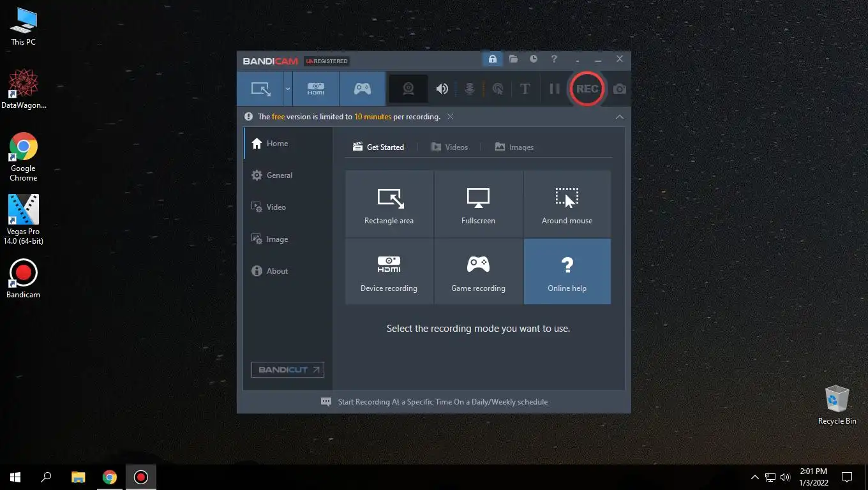868x490 pixels.
Task: Open the output folder icon
Action: [513, 59]
